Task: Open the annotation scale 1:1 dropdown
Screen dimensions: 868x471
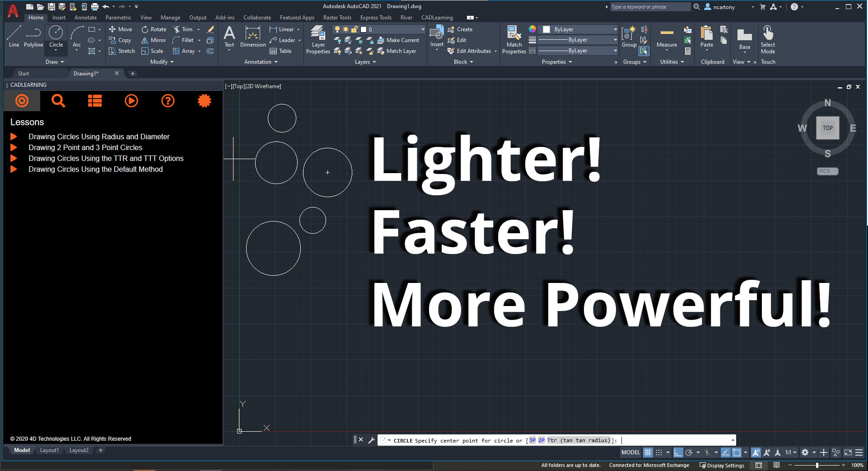Action: [x=790, y=452]
